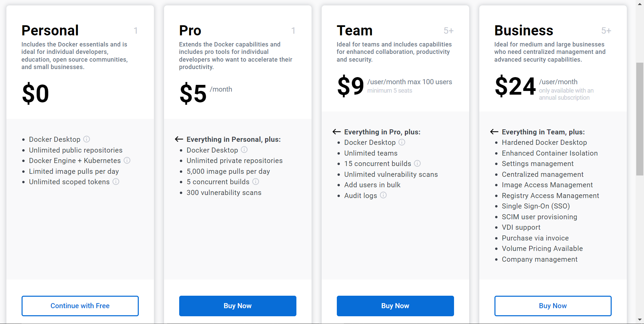Click Continue with Free

[x=80, y=306]
